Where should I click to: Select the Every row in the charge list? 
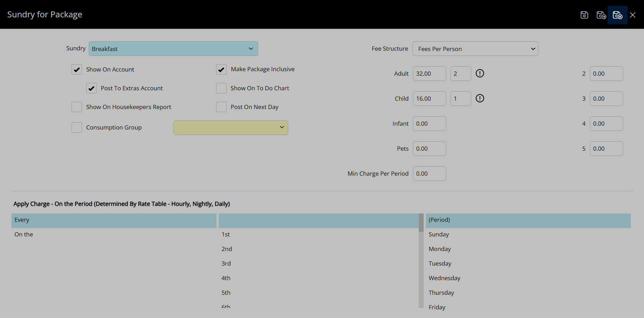[x=114, y=220]
